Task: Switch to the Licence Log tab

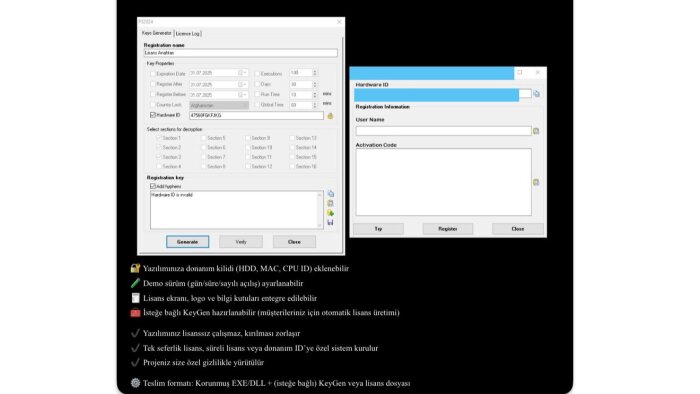Action: 188,33
